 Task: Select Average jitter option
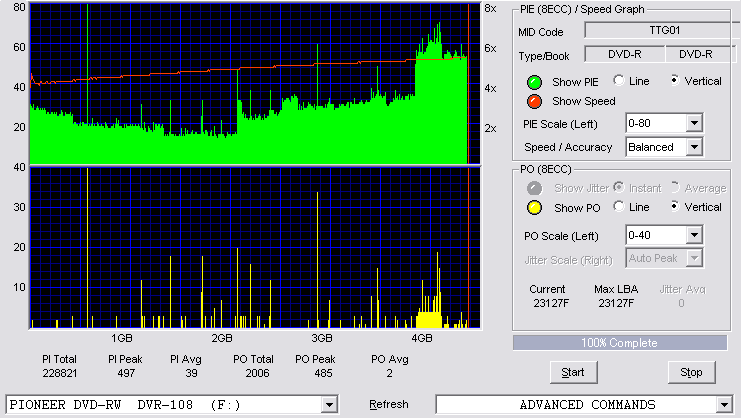coord(675,188)
